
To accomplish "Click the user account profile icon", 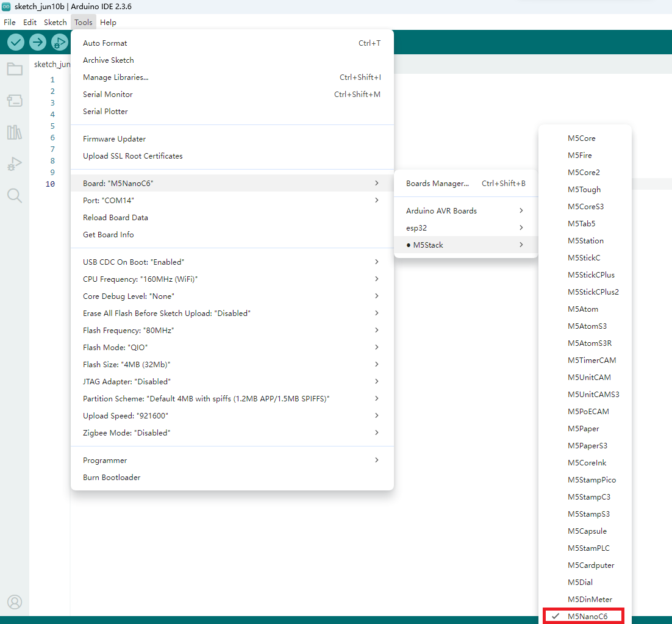I will point(15,602).
